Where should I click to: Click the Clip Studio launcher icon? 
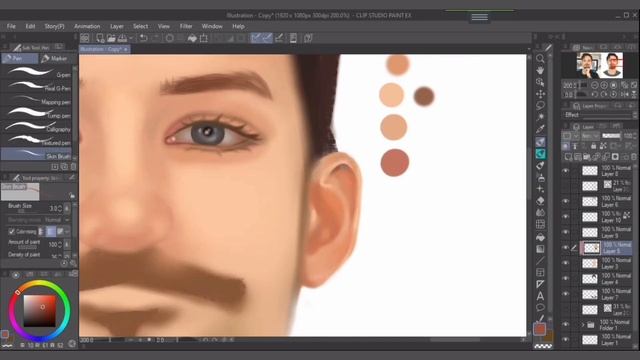point(84,38)
